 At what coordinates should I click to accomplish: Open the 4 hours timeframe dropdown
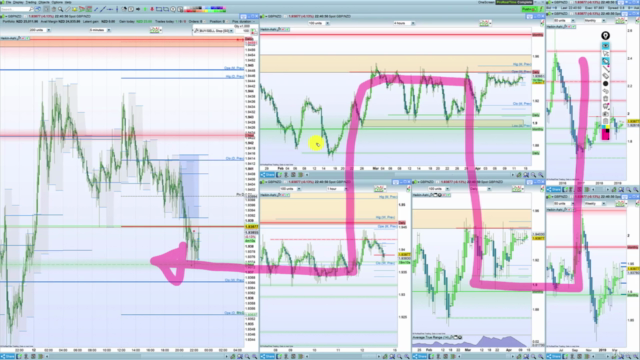coord(404,23)
